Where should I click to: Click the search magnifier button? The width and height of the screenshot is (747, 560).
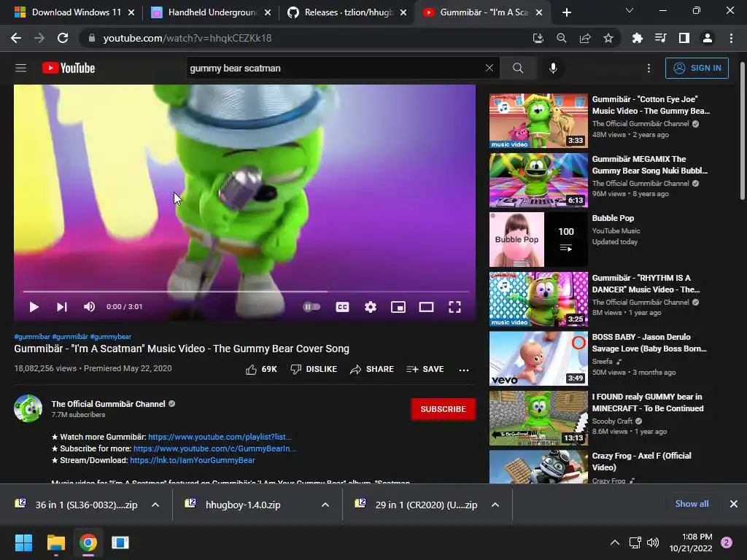518,68
